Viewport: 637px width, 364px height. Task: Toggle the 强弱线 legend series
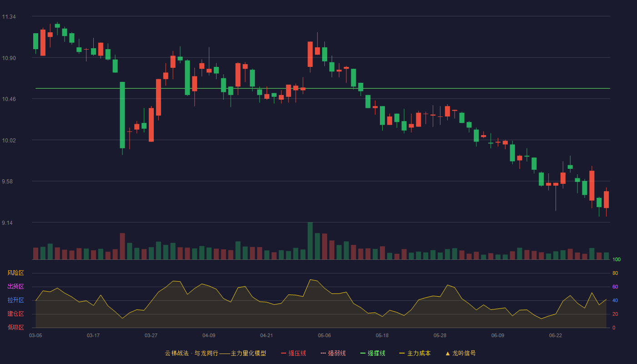[x=333, y=353]
